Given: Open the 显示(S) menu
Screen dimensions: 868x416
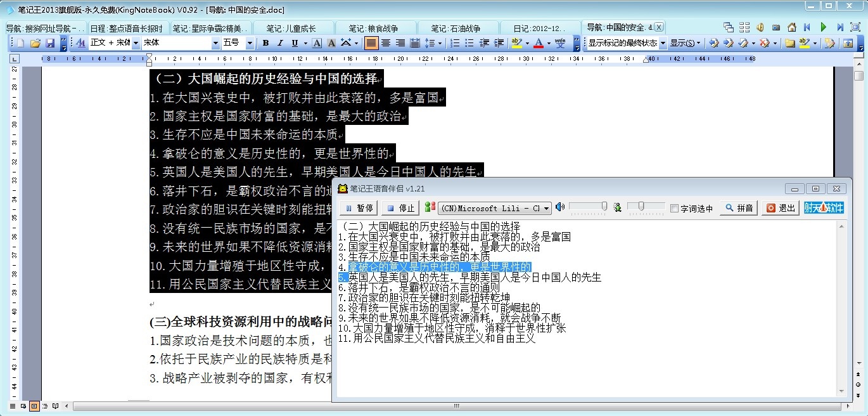Looking at the screenshot, I should [686, 43].
